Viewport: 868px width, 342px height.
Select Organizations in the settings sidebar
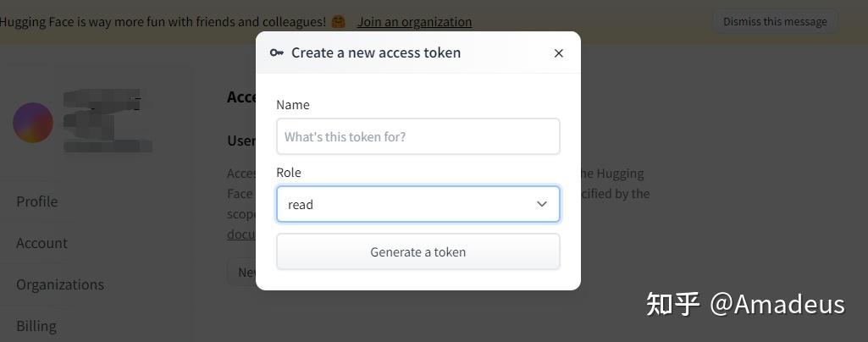pos(60,284)
